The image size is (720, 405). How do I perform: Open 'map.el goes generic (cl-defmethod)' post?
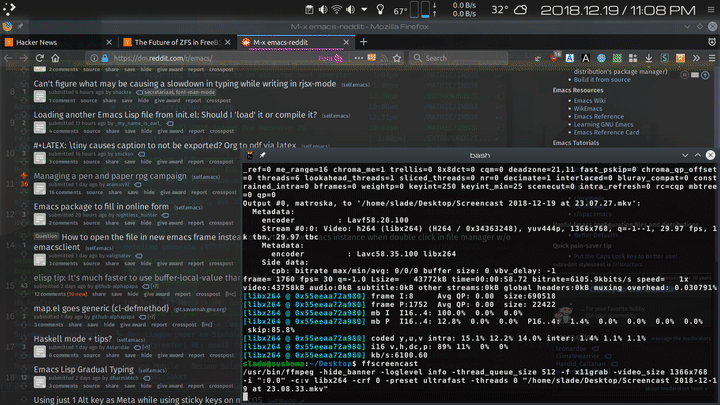tap(101, 308)
